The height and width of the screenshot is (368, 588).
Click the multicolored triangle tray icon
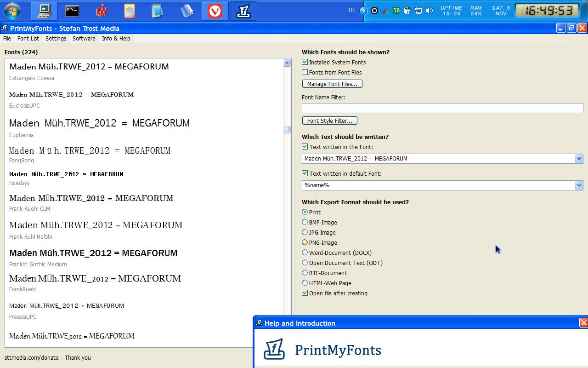(x=385, y=11)
